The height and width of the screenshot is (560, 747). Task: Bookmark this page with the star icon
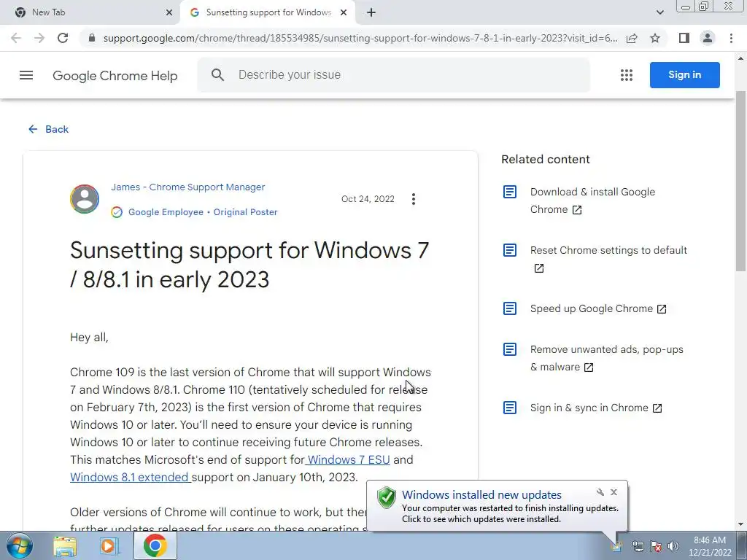tap(655, 38)
